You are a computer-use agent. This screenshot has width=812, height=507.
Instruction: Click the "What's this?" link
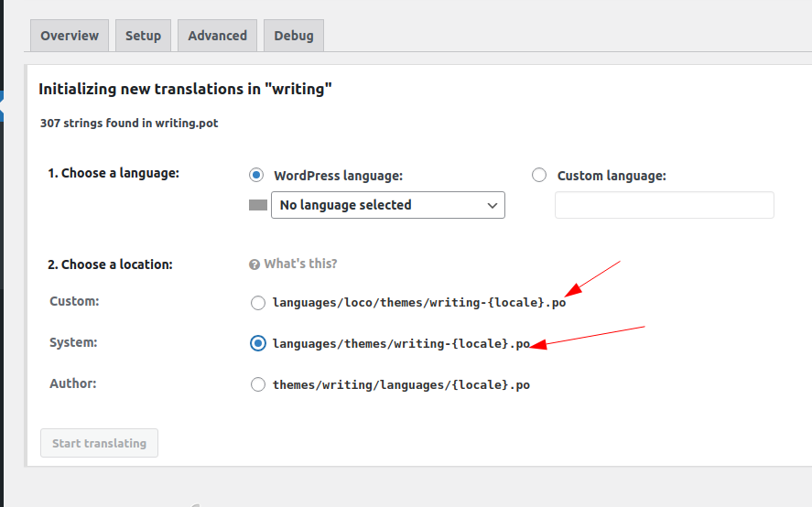(300, 264)
